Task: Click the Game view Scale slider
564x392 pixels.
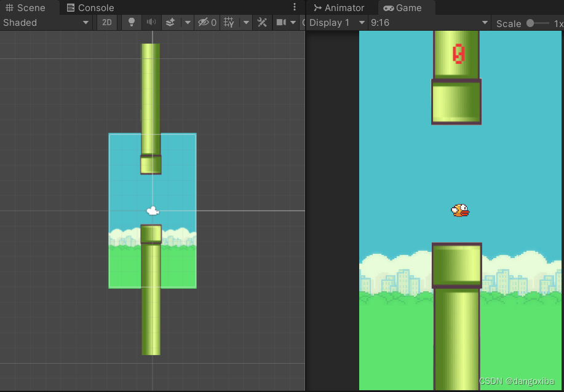Action: [538, 23]
